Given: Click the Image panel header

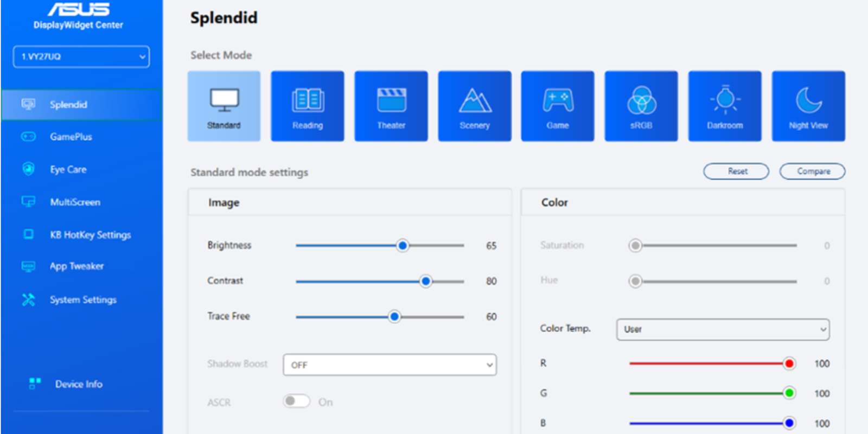Looking at the screenshot, I should point(350,202).
